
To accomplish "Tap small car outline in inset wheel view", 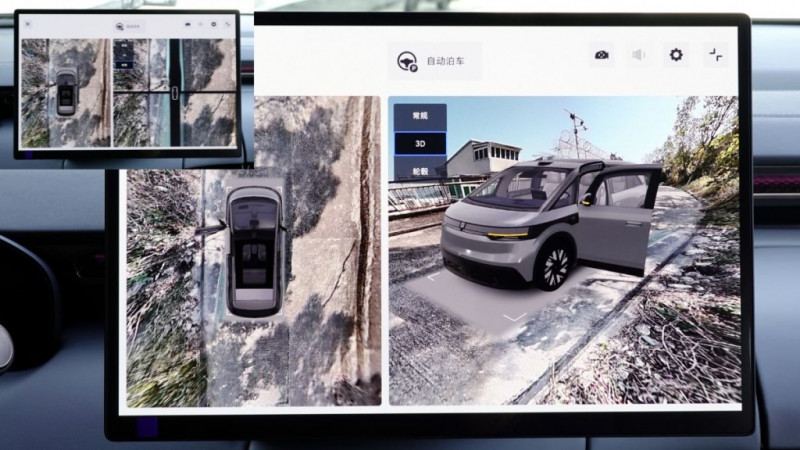I will [174, 92].
